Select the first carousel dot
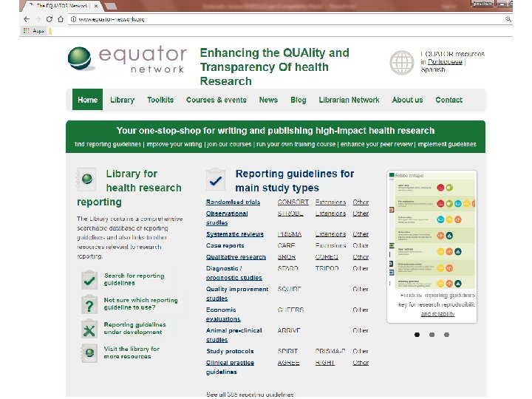Viewport: 532px width, 399px height. pyautogui.click(x=417, y=335)
